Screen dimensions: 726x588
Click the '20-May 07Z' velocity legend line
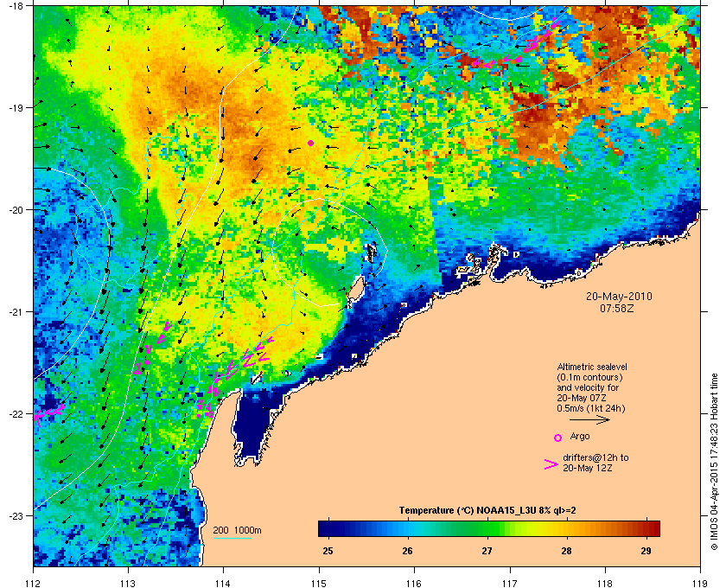click(x=582, y=398)
